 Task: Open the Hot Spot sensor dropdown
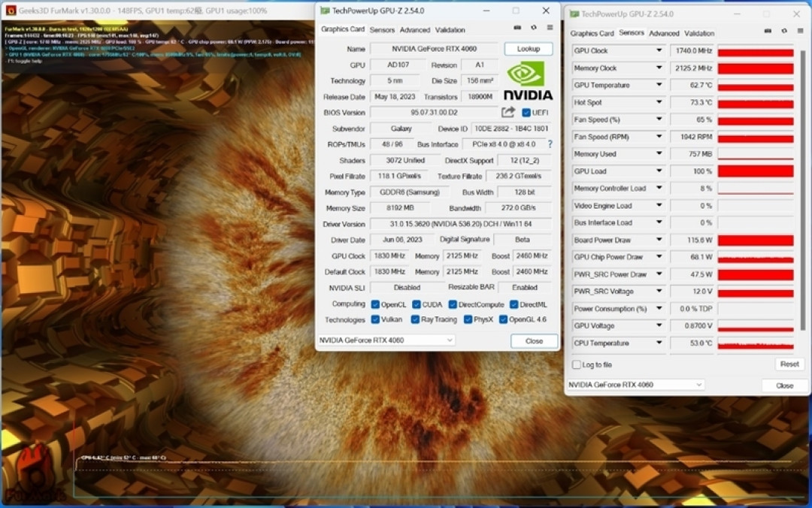pyautogui.click(x=659, y=102)
